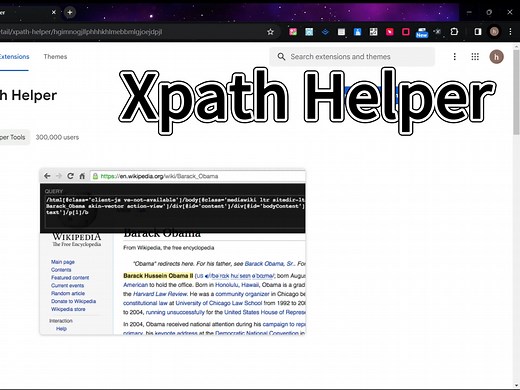Open Chrome's three-dot customize menu

pos(510,32)
